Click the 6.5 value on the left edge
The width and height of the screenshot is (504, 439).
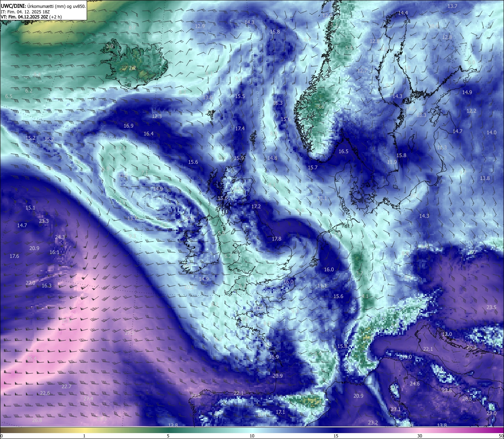(9, 96)
